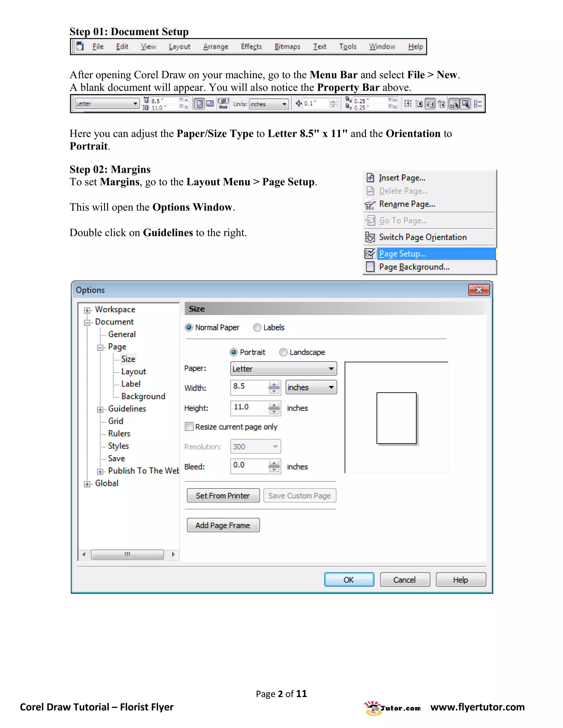Screen dimensions: 563x728
Task: Click the Rename Page icon
Action: point(369,204)
